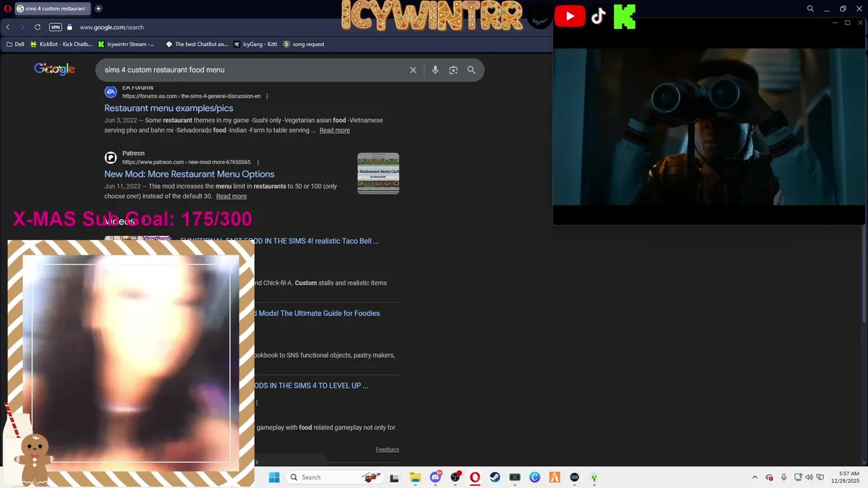Open Canva app from taskbar
Screen dimensions: 868x488
pyautogui.click(x=535, y=477)
